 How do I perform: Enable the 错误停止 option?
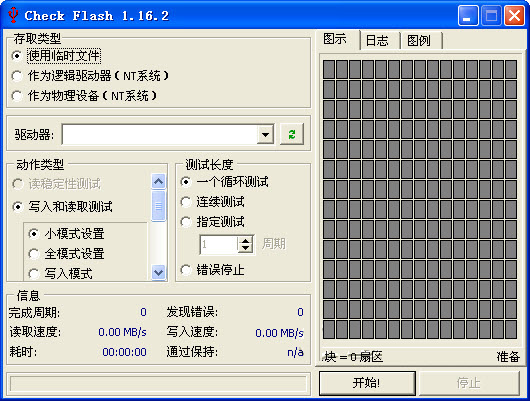(212, 270)
